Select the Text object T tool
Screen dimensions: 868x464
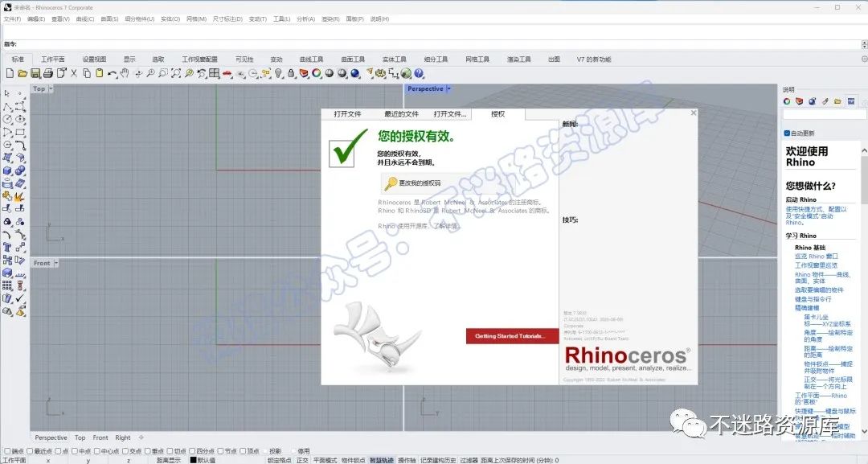pyautogui.click(x=7, y=247)
